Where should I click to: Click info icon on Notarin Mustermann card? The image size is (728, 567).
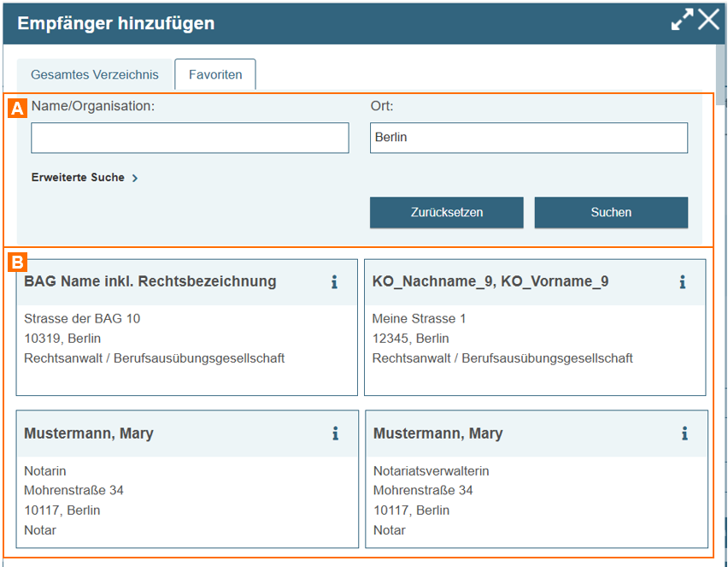coord(335,434)
